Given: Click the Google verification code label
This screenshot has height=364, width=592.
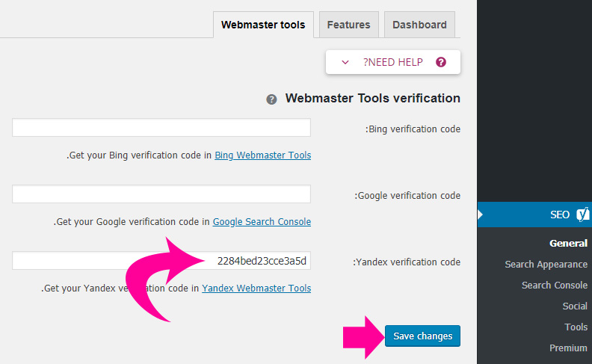Looking at the screenshot, I should click(x=407, y=196).
